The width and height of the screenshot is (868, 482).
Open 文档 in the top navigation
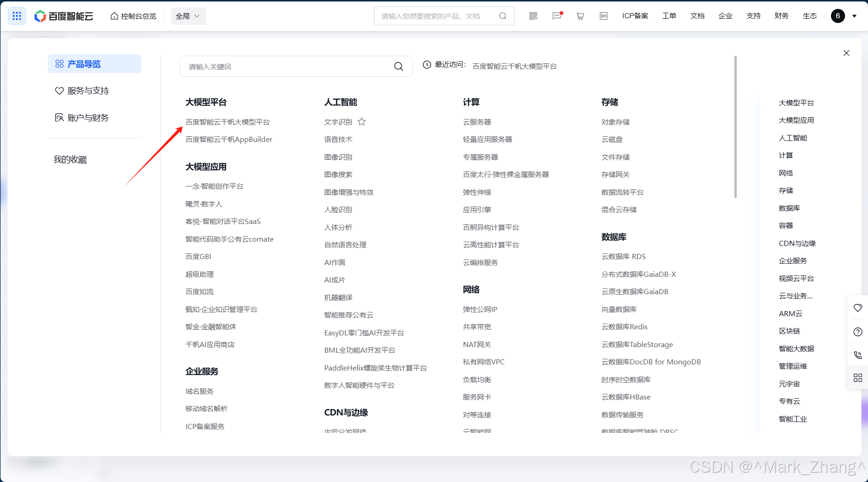coord(697,16)
